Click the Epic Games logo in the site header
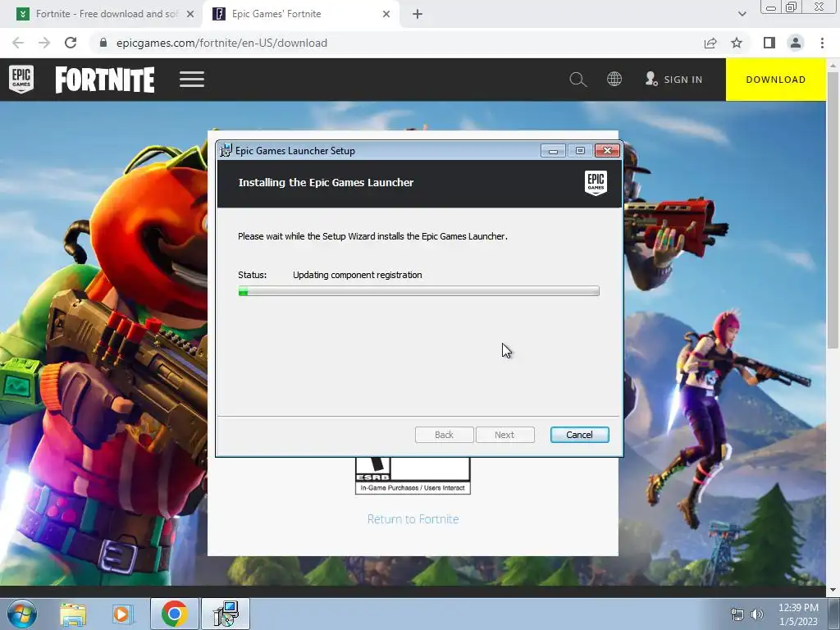Viewport: 840px width, 630px height. 21,80
